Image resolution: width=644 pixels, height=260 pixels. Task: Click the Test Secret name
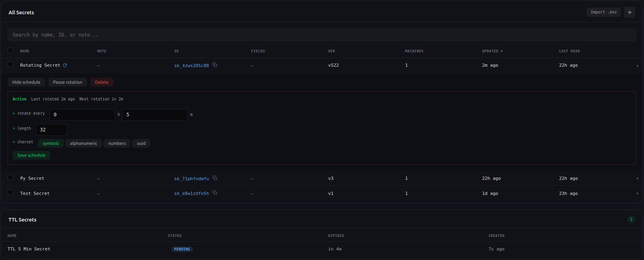click(x=35, y=193)
